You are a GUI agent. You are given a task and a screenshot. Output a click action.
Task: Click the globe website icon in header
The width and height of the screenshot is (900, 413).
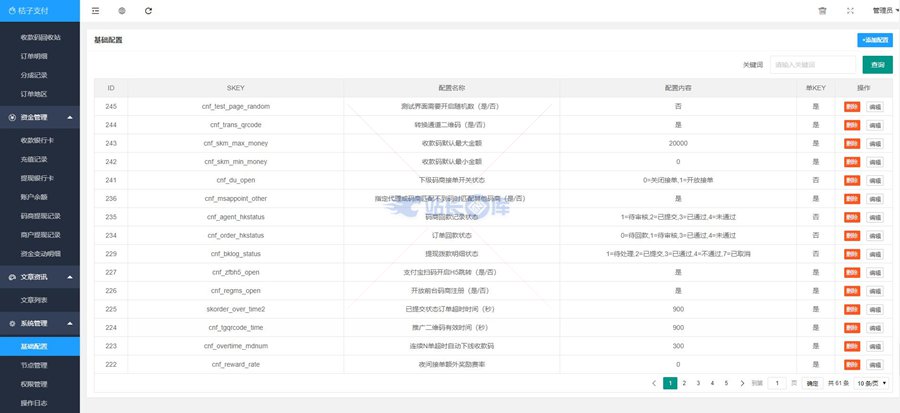pos(122,11)
